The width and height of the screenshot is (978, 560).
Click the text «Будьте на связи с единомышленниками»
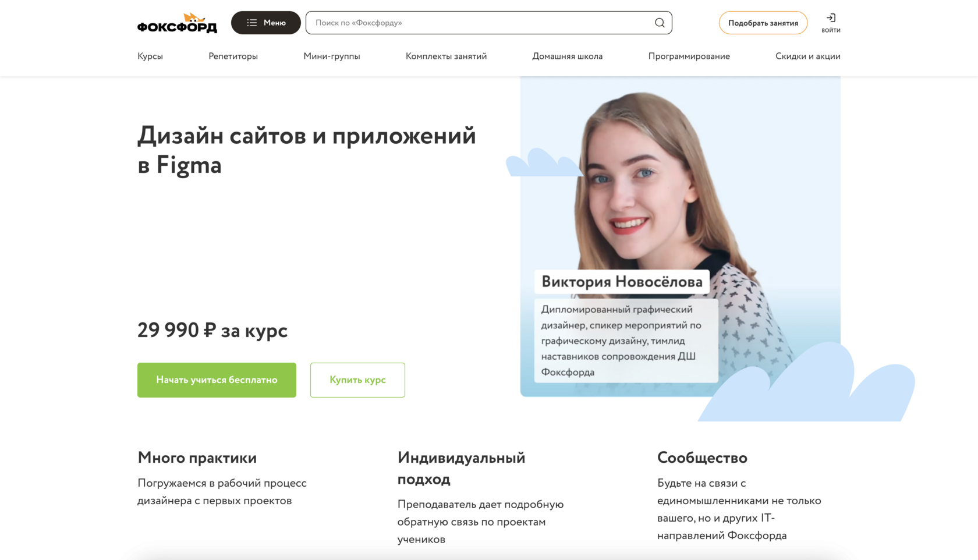739,509
